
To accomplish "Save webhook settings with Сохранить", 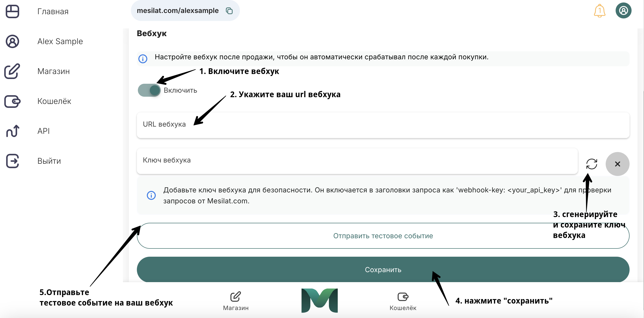I will pyautogui.click(x=383, y=270).
